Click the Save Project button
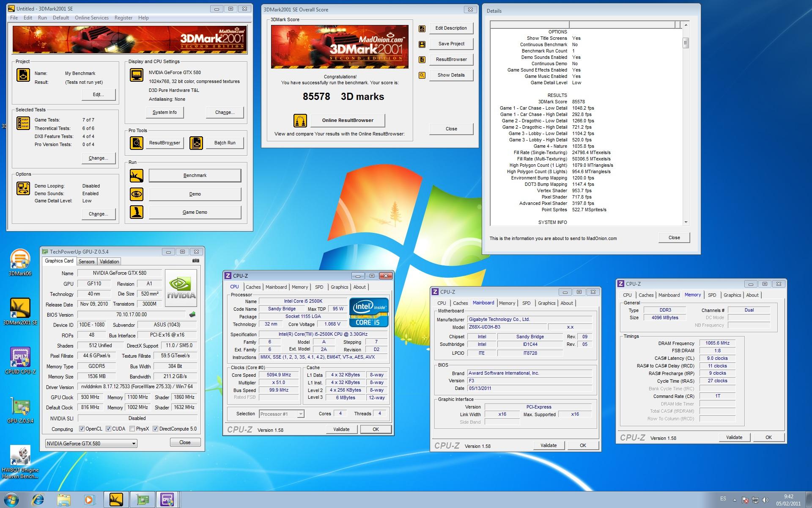This screenshot has height=508, width=812. pos(451,44)
